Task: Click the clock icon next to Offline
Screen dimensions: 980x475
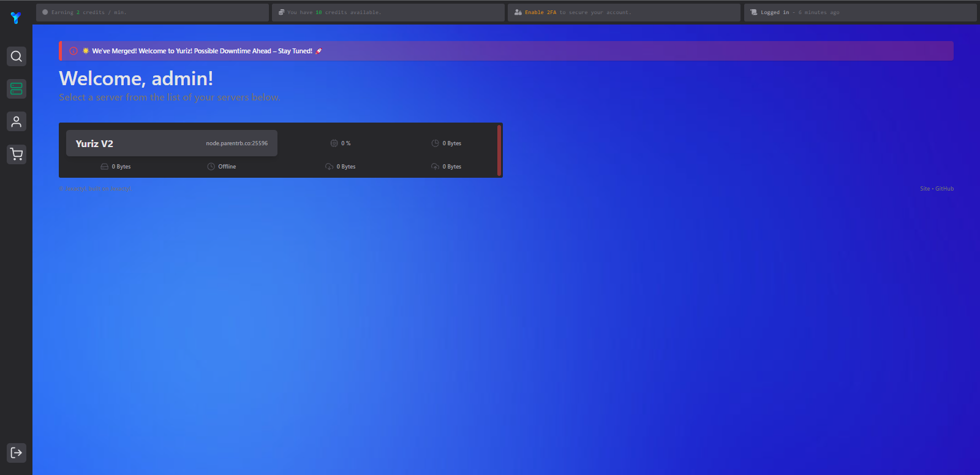Action: pyautogui.click(x=211, y=167)
